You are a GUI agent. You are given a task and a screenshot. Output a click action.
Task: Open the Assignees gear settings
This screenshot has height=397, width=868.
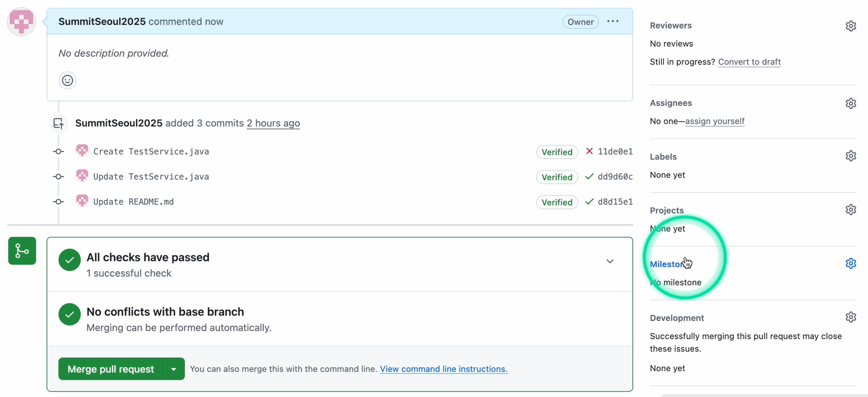850,104
